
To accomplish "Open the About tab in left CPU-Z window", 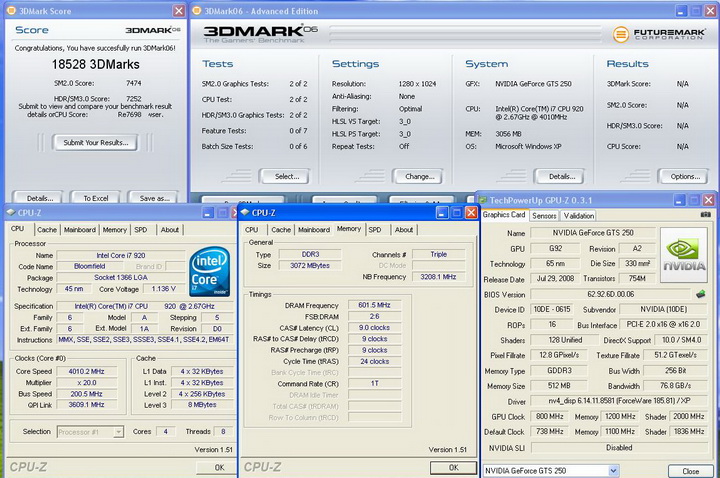I will click(x=169, y=230).
